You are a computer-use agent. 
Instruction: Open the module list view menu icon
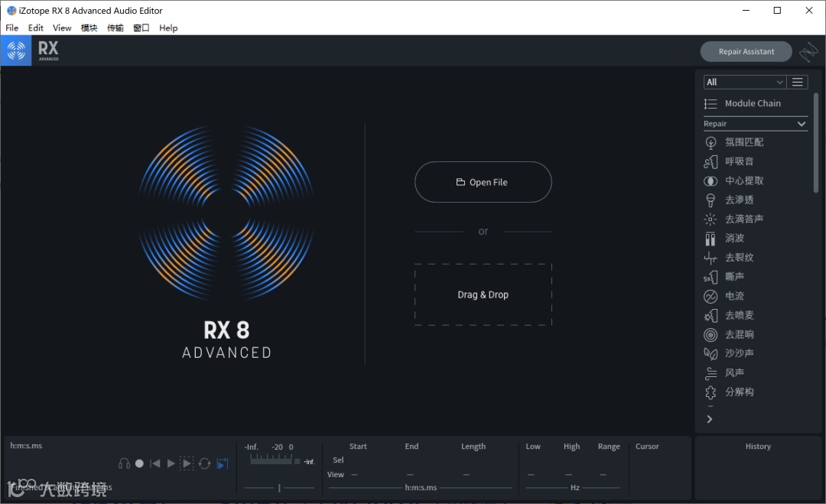click(798, 82)
